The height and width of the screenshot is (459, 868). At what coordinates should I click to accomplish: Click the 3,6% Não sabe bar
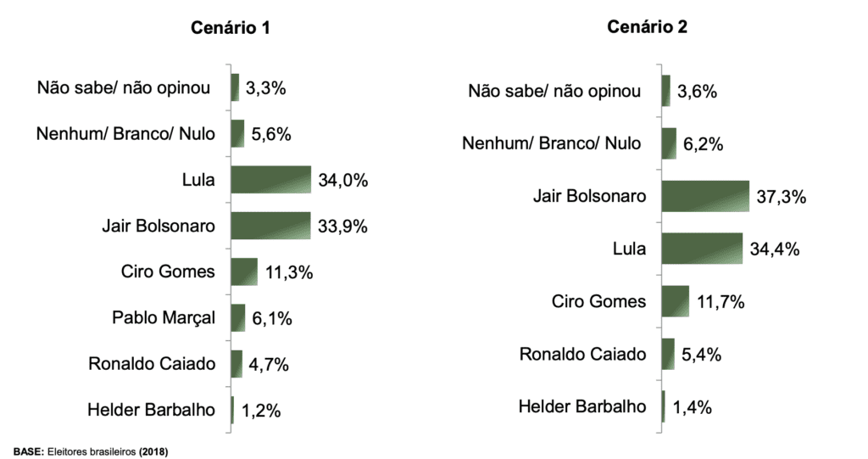(666, 91)
